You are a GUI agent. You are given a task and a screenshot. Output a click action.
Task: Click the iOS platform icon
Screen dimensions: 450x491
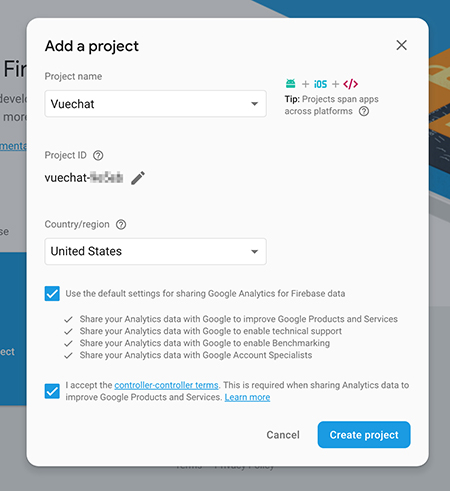pyautogui.click(x=320, y=84)
